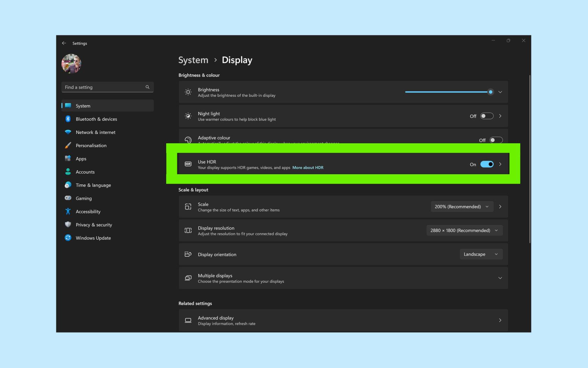Click the 'Settings' window title text
This screenshot has width=588, height=368.
tap(80, 43)
